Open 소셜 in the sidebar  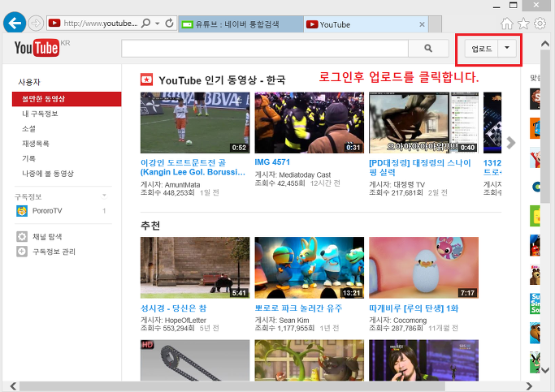click(x=28, y=129)
